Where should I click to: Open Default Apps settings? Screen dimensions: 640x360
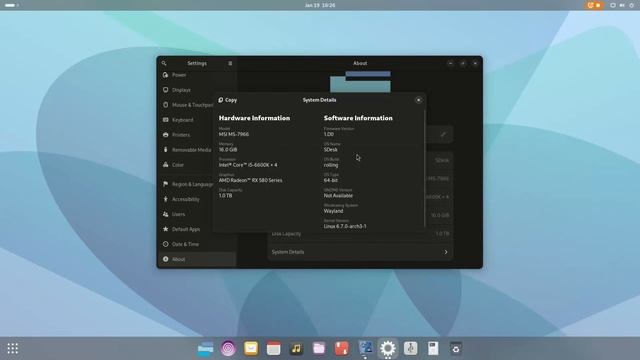point(197,229)
